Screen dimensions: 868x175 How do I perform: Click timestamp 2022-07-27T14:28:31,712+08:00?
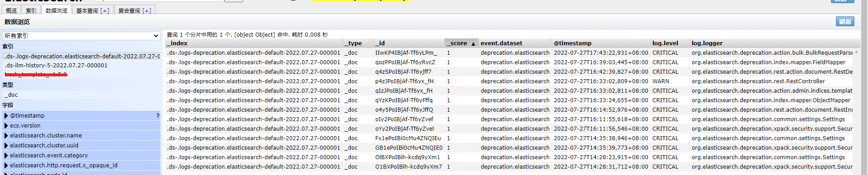tap(601, 167)
